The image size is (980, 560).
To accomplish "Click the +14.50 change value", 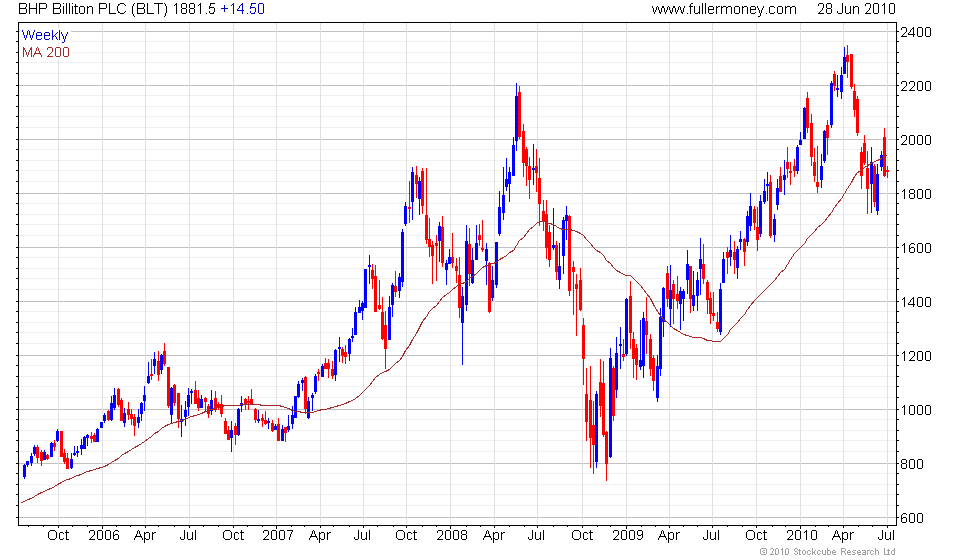I will (x=242, y=9).
